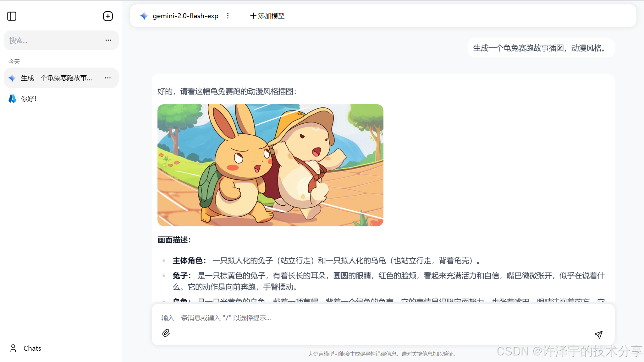Switch to the 龟兔赛跑 conversation
644x362 pixels.
tap(57, 78)
